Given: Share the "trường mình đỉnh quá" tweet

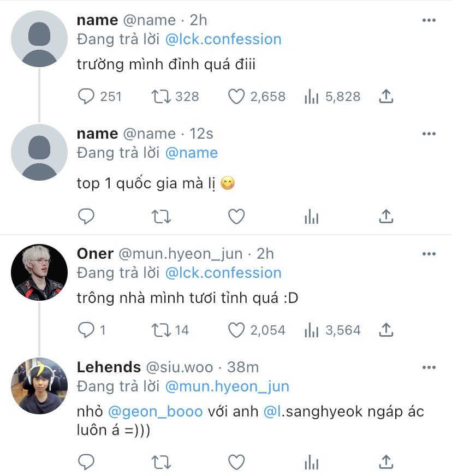Looking at the screenshot, I should (x=386, y=97).
